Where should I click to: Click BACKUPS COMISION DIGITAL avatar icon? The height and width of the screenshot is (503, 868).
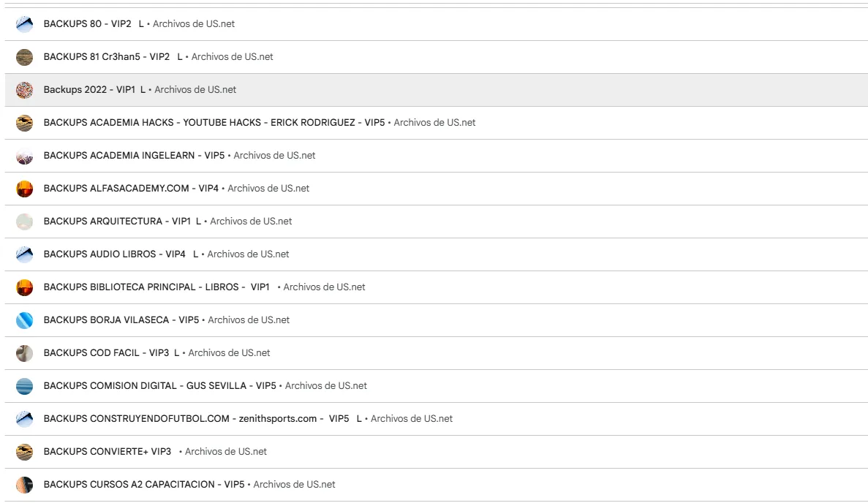pos(25,386)
